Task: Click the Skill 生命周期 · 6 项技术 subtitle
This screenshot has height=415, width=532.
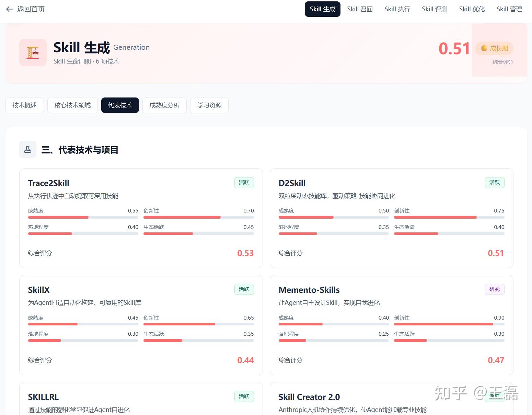Action: [86, 61]
